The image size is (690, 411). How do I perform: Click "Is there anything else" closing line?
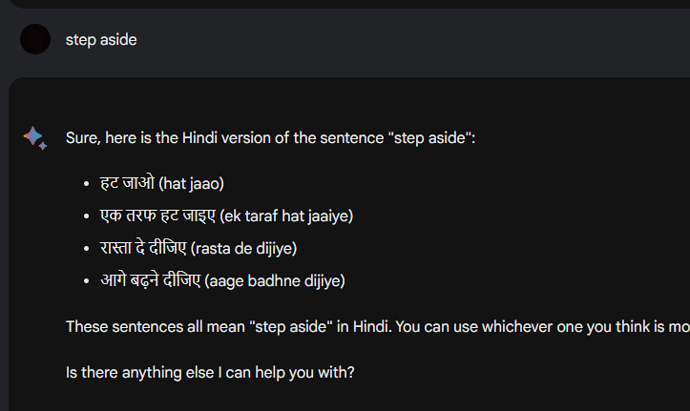210,373
